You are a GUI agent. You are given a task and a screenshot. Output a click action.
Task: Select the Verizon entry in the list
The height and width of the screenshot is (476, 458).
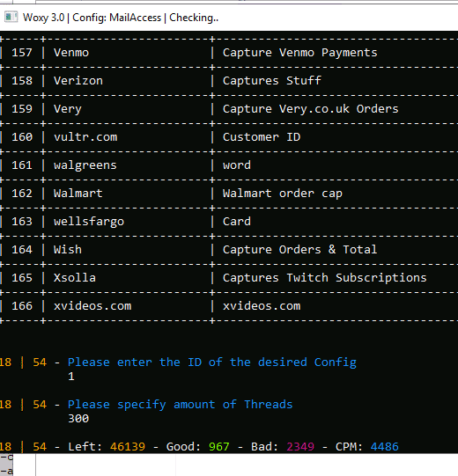click(x=78, y=81)
